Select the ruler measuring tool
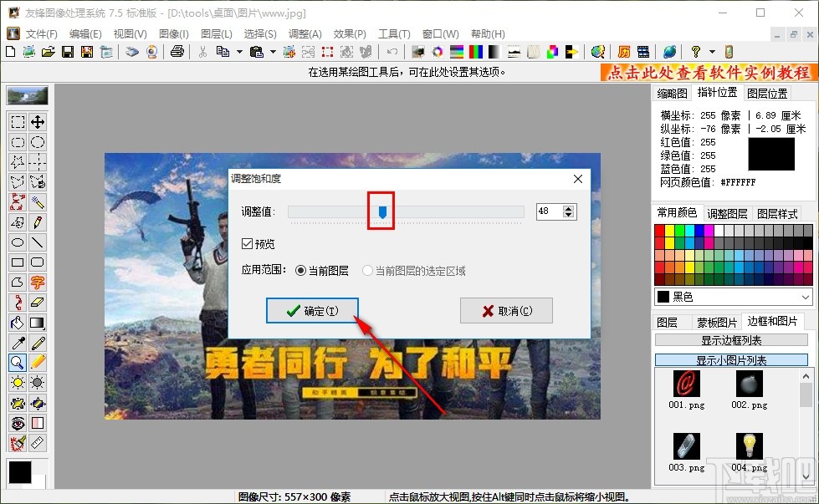Screen dimensions: 819x504 click(38, 443)
